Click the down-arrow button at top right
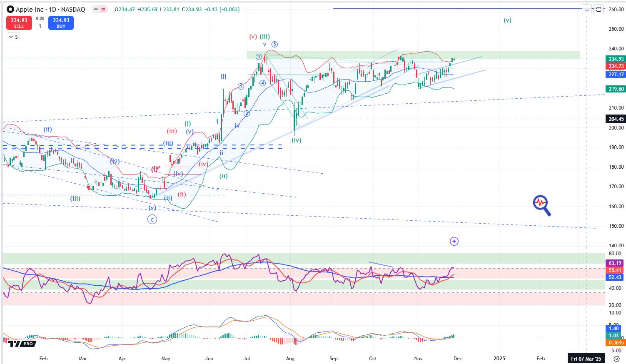 tap(587, 9)
